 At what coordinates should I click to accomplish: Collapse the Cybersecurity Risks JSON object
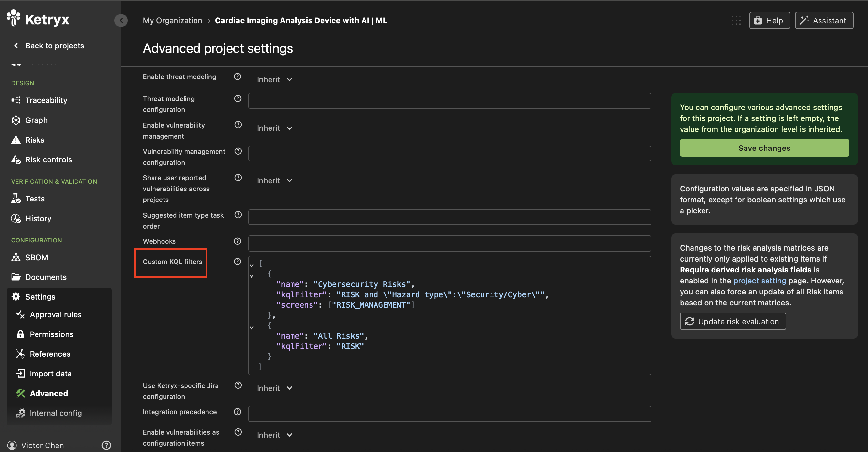pos(251,276)
